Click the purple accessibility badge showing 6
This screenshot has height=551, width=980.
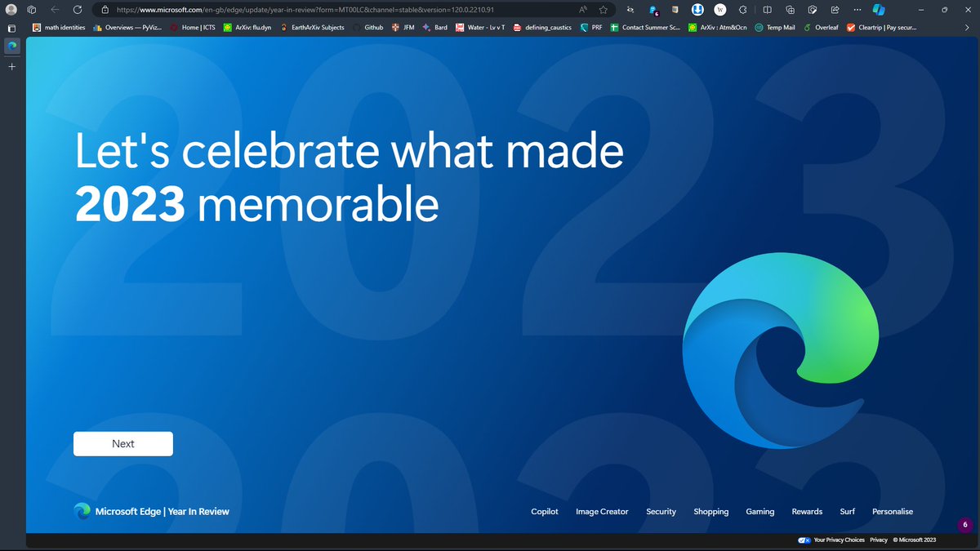[x=965, y=525]
